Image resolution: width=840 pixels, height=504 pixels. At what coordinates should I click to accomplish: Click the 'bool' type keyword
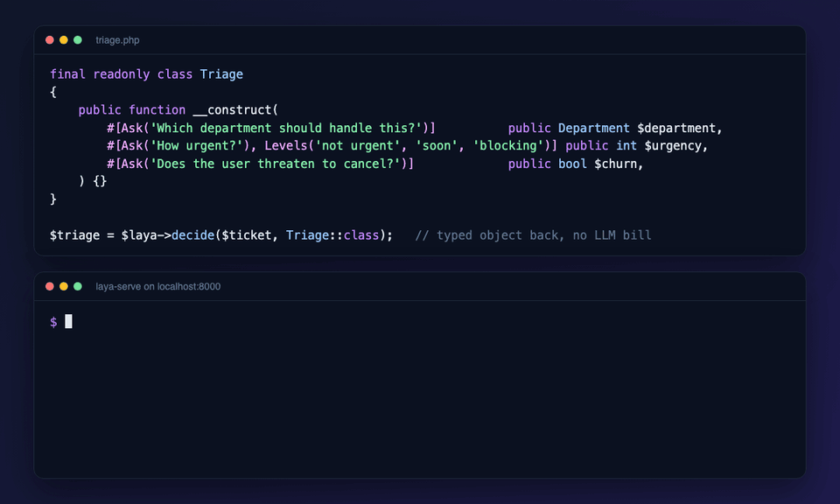click(572, 164)
